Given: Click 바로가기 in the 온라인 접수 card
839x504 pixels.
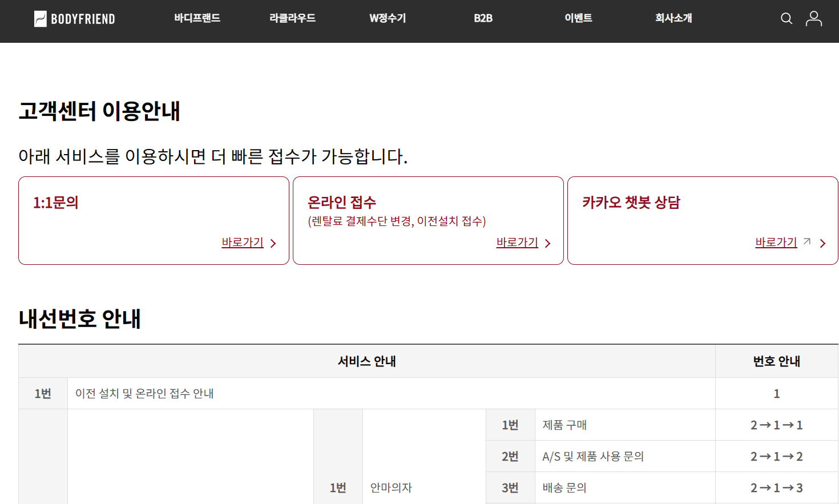Looking at the screenshot, I should point(517,243).
